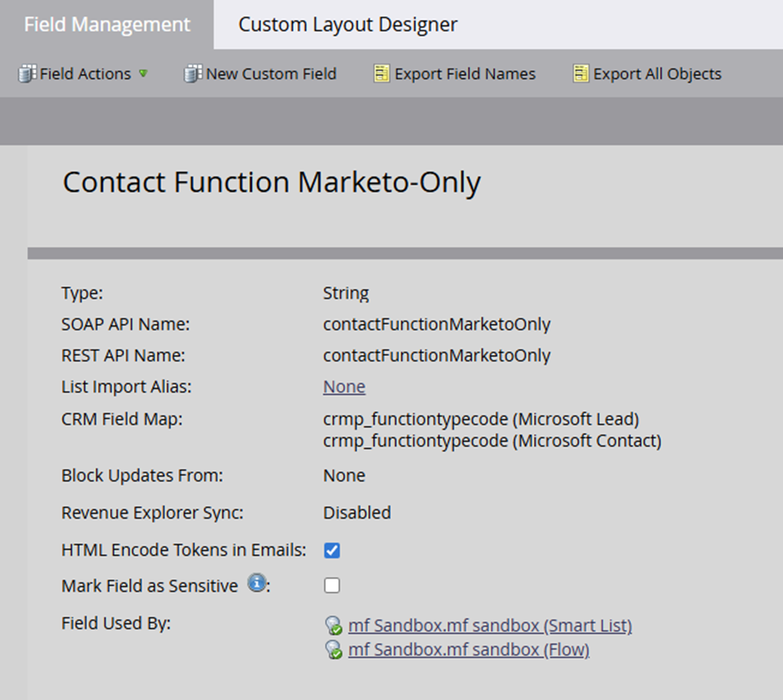Click the Export Field Names icon
Screen dimensions: 783x700
381,74
